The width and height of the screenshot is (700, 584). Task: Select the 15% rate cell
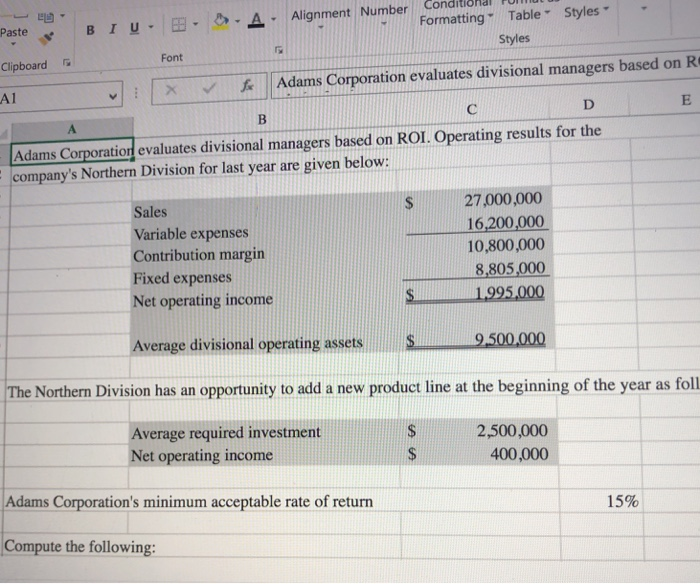[622, 501]
